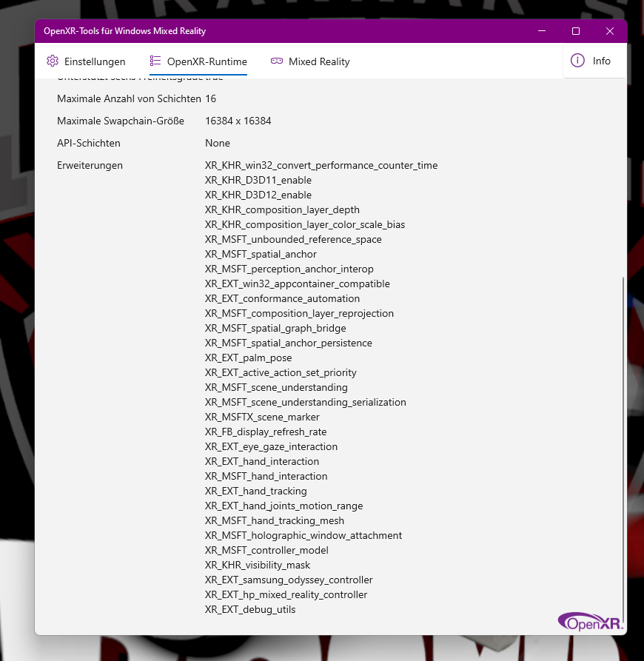Viewport: 644px width, 661px height.
Task: Click the XR_EXT_hand_interaction entry
Action: pyautogui.click(x=262, y=462)
